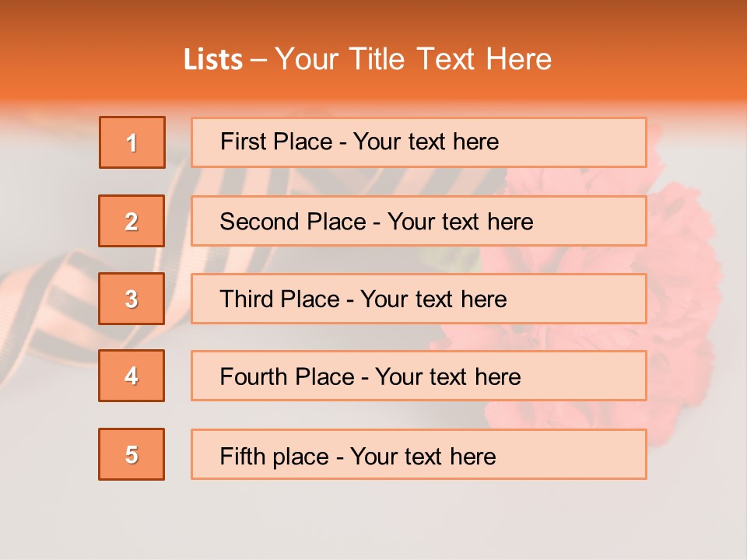This screenshot has height=560, width=747.
Task: Click the number 1 box
Action: [132, 142]
